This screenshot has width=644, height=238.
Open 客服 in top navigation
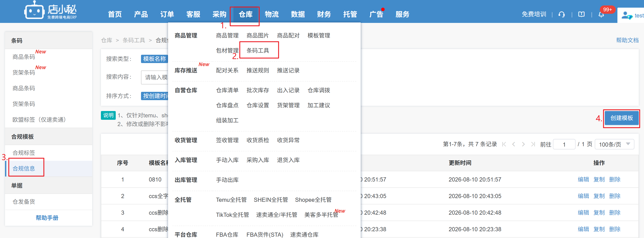pyautogui.click(x=193, y=14)
